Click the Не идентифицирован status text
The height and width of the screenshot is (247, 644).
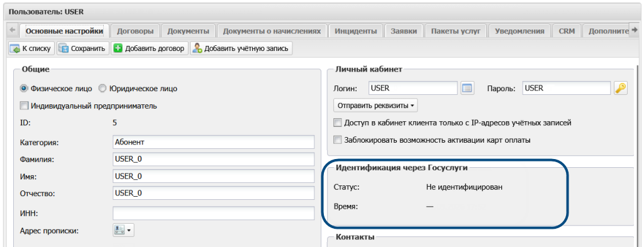click(x=465, y=187)
